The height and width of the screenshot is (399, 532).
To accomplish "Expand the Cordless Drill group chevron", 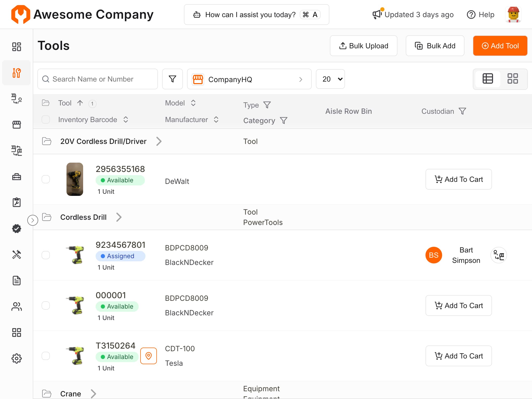I will click(119, 217).
